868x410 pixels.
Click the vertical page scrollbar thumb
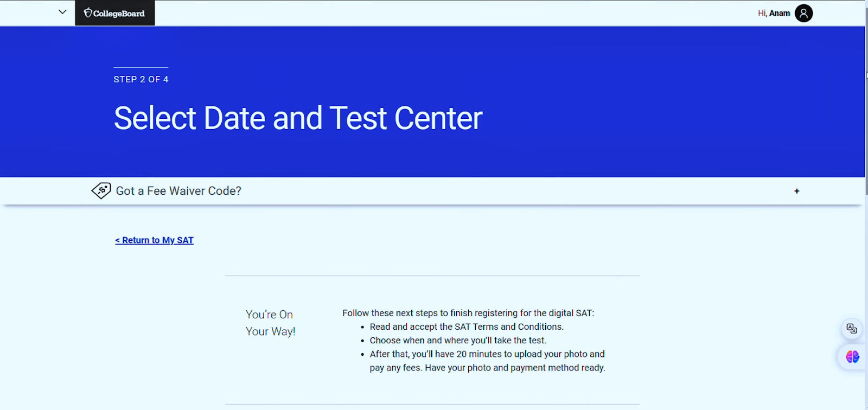click(866, 108)
